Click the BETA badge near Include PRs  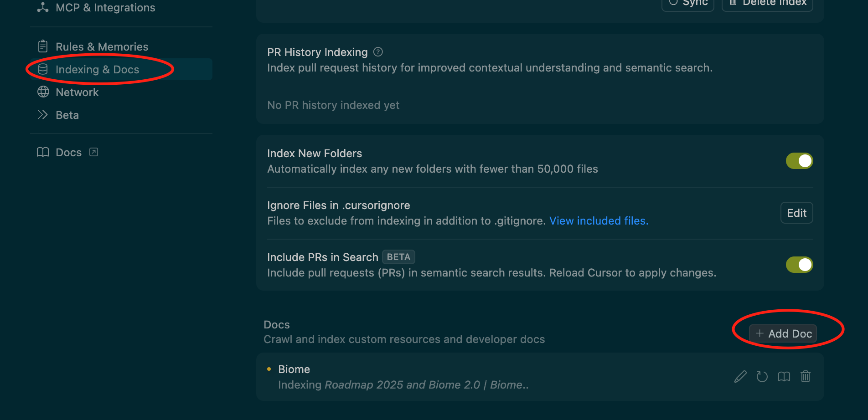(398, 257)
